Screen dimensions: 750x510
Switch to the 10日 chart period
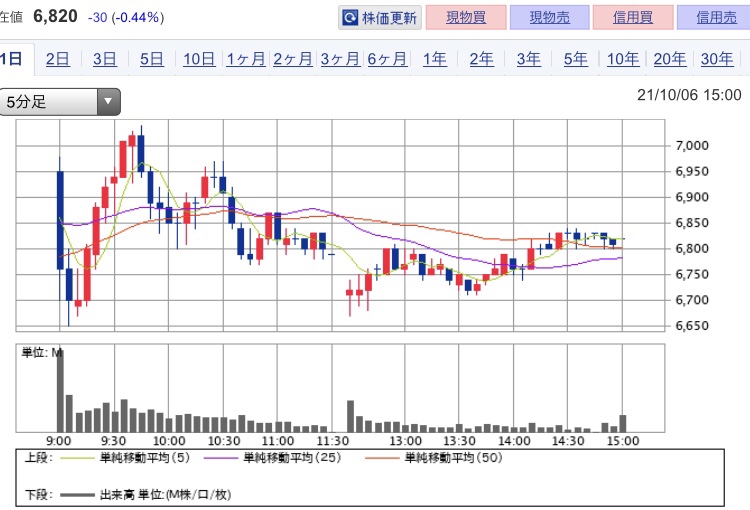pyautogui.click(x=199, y=59)
